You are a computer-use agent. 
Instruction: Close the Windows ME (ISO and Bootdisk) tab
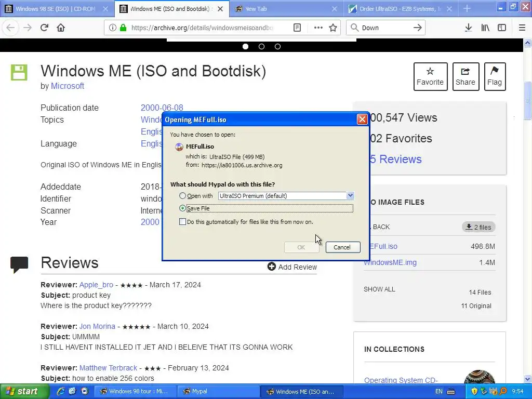[220, 9]
